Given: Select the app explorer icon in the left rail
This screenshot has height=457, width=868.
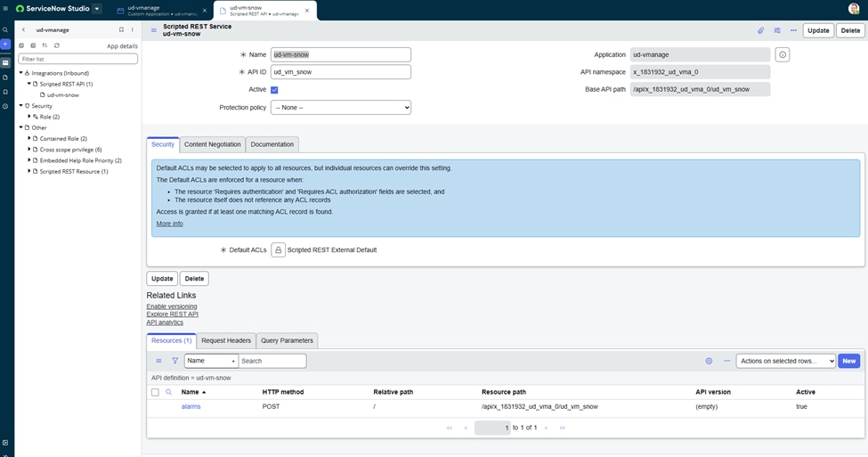Looking at the screenshot, I should click(5, 63).
